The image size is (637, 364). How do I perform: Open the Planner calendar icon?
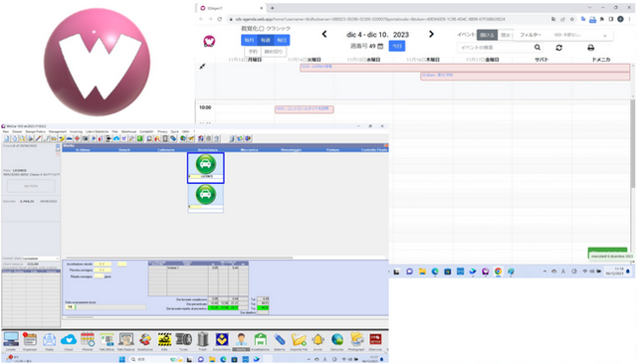tap(88, 340)
